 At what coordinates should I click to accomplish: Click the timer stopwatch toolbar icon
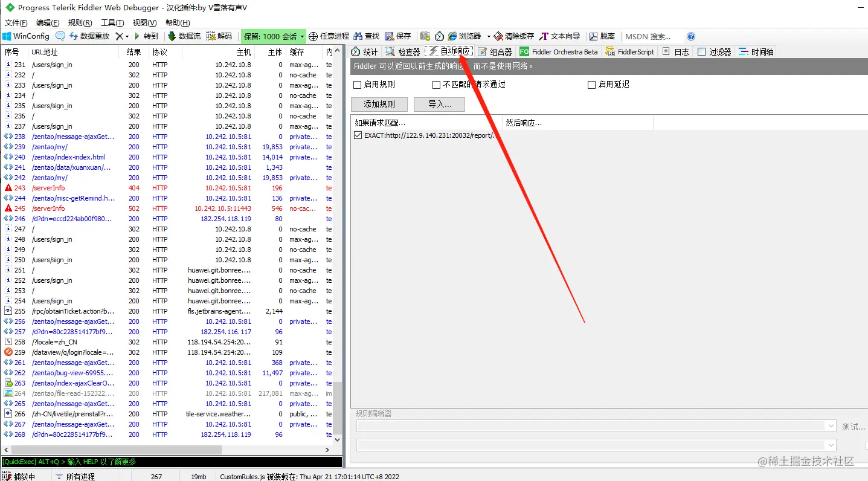tap(439, 36)
